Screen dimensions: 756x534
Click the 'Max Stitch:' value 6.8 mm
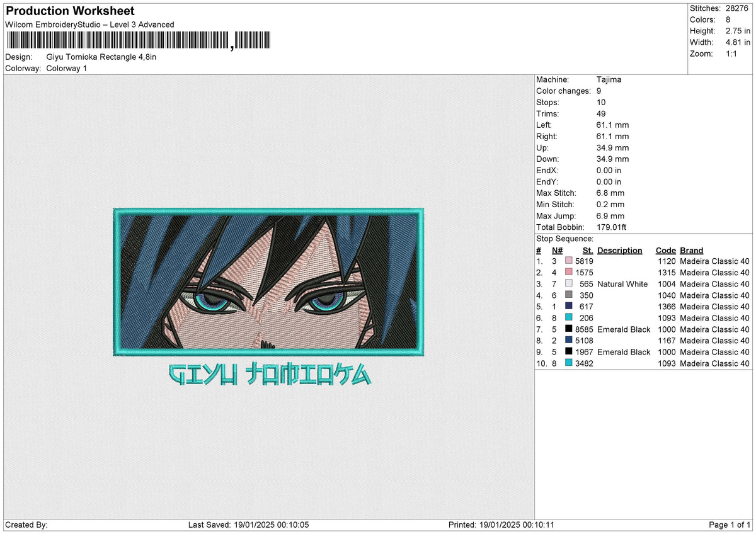(x=610, y=193)
